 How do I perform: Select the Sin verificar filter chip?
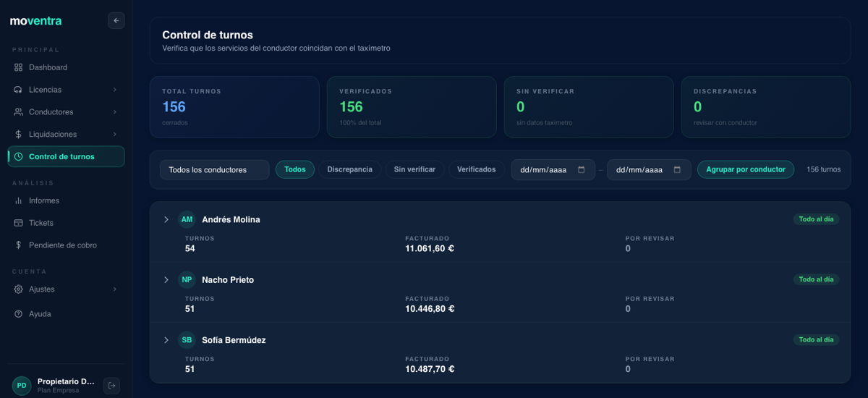[x=414, y=169]
